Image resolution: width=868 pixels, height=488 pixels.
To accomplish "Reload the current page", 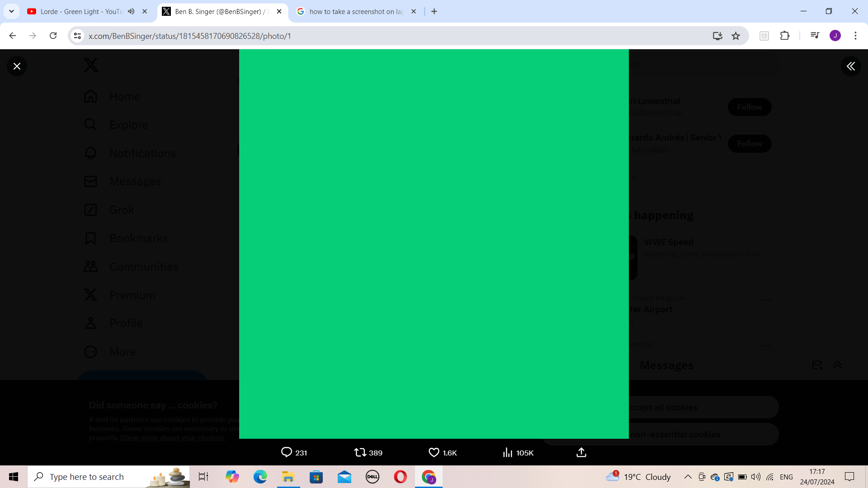I will pyautogui.click(x=53, y=36).
